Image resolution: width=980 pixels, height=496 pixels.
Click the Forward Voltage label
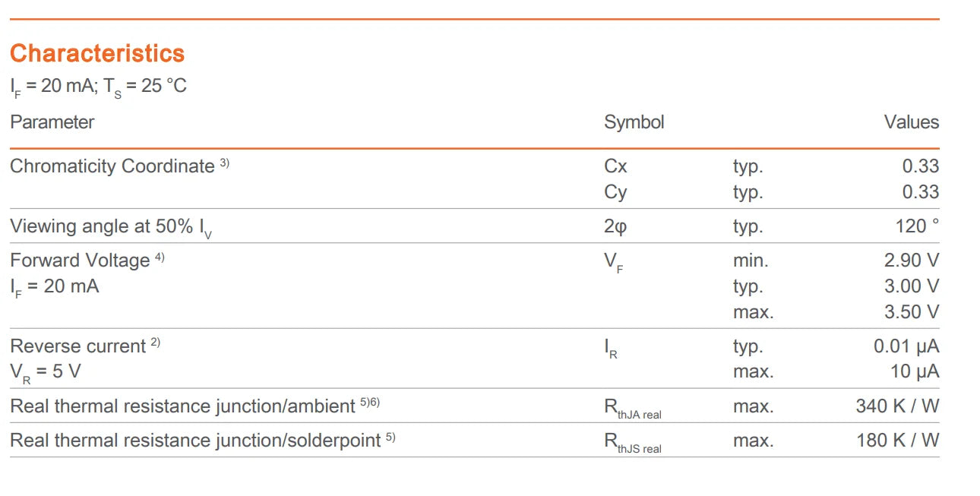pos(80,261)
